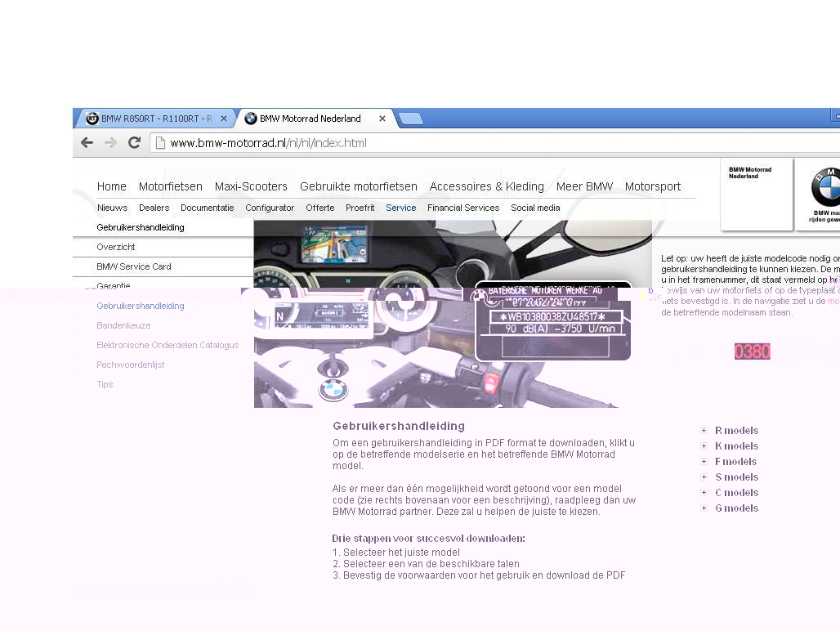Open the Accessoires & Kleding menu

click(x=486, y=186)
